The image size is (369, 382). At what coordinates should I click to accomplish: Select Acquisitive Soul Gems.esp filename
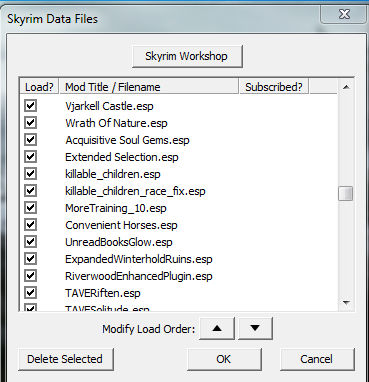coord(127,140)
